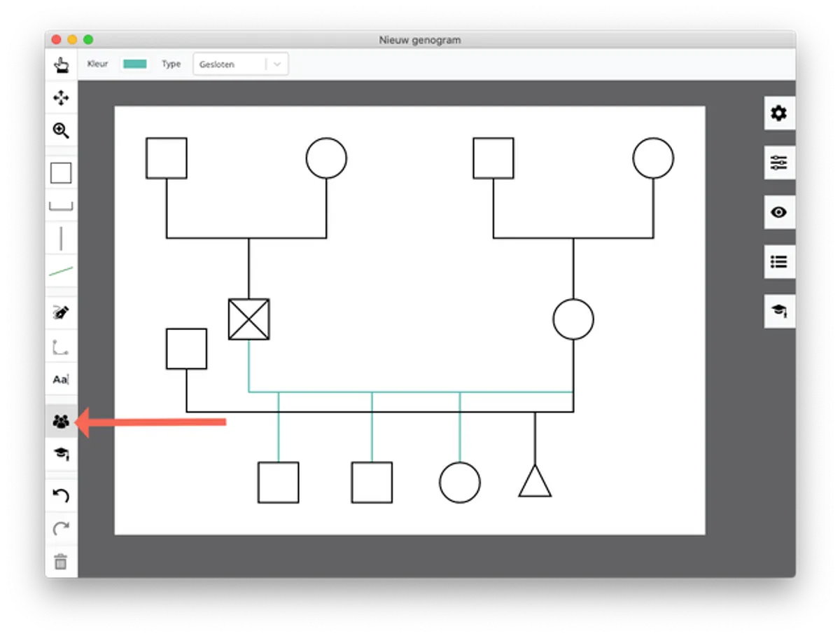840x636 pixels.
Task: Delete selection with trash can icon
Action: pos(61,562)
